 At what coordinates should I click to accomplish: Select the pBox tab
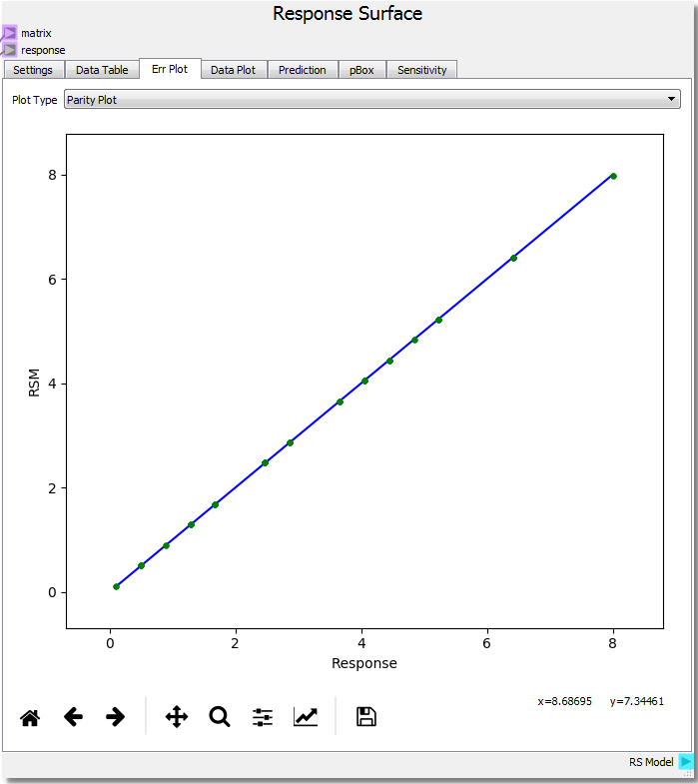click(361, 70)
